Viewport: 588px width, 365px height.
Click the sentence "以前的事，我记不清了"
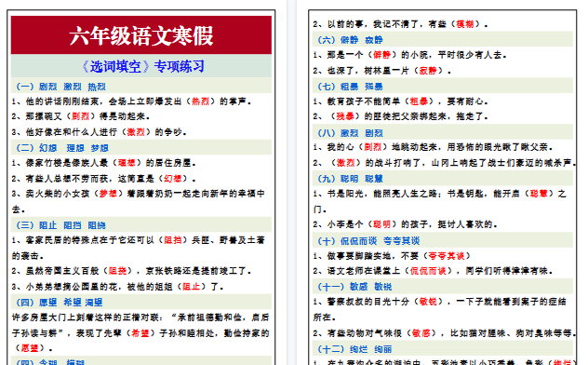(373, 24)
